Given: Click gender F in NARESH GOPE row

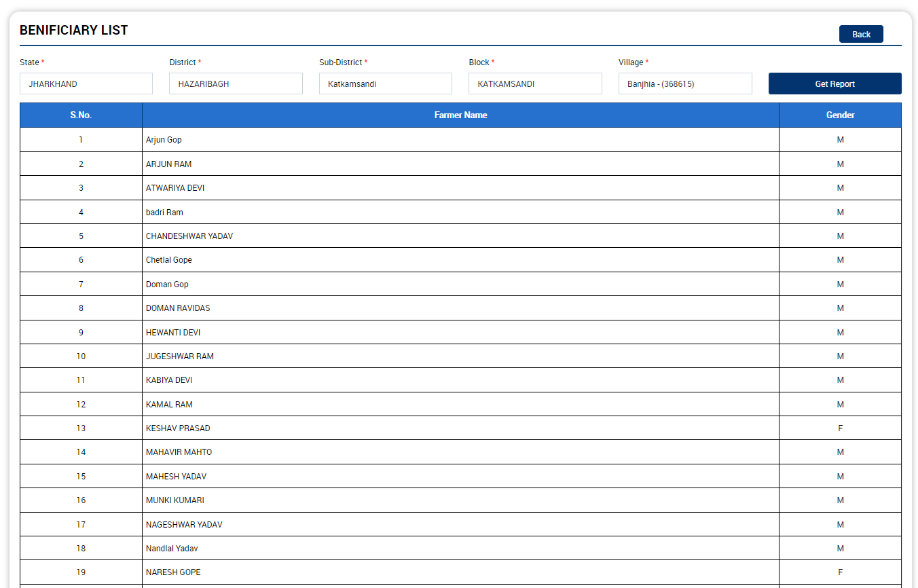Looking at the screenshot, I should tap(840, 572).
